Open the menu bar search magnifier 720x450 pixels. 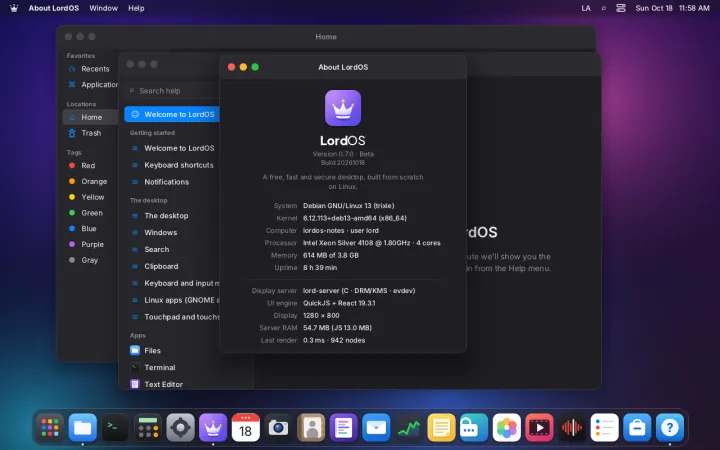point(603,8)
